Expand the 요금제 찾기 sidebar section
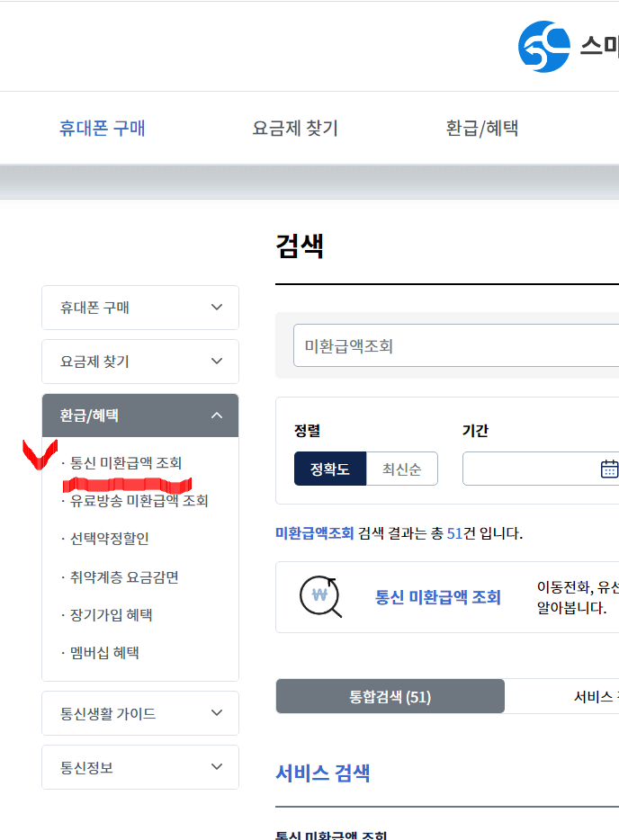This screenshot has height=840, width=619. pos(139,361)
